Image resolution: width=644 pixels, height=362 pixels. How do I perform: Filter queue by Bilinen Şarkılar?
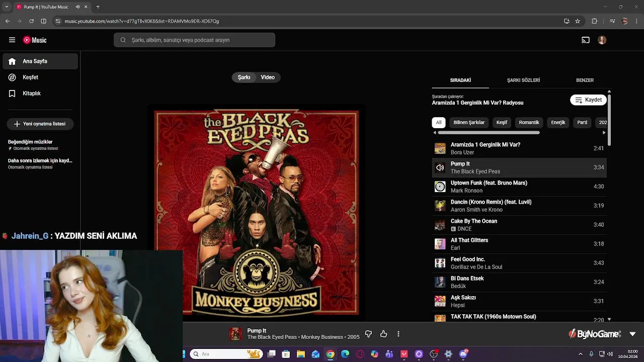tap(469, 122)
